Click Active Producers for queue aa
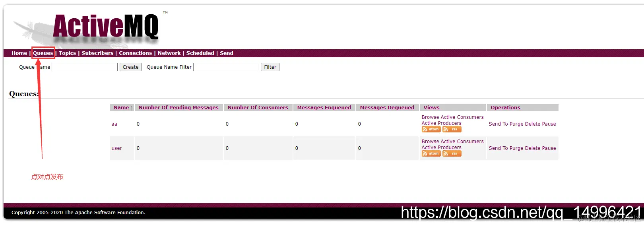The width and height of the screenshot is (644, 225). 441,123
